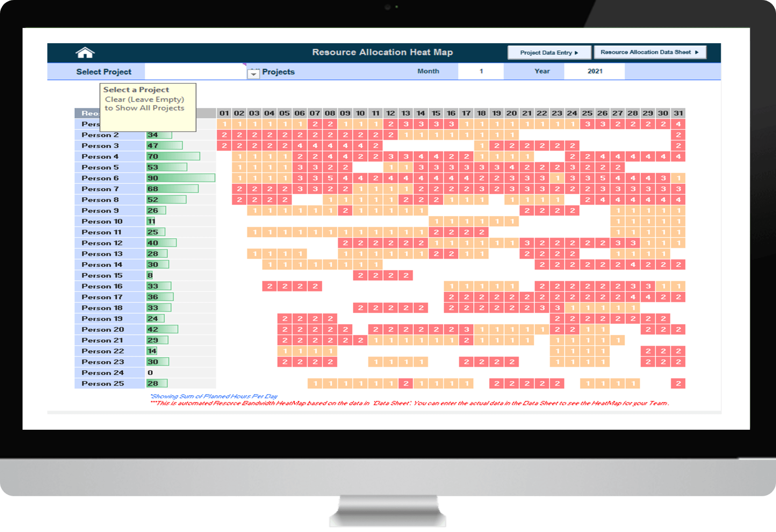776x532 pixels.
Task: Select day 15 column header
Action: pos(436,113)
